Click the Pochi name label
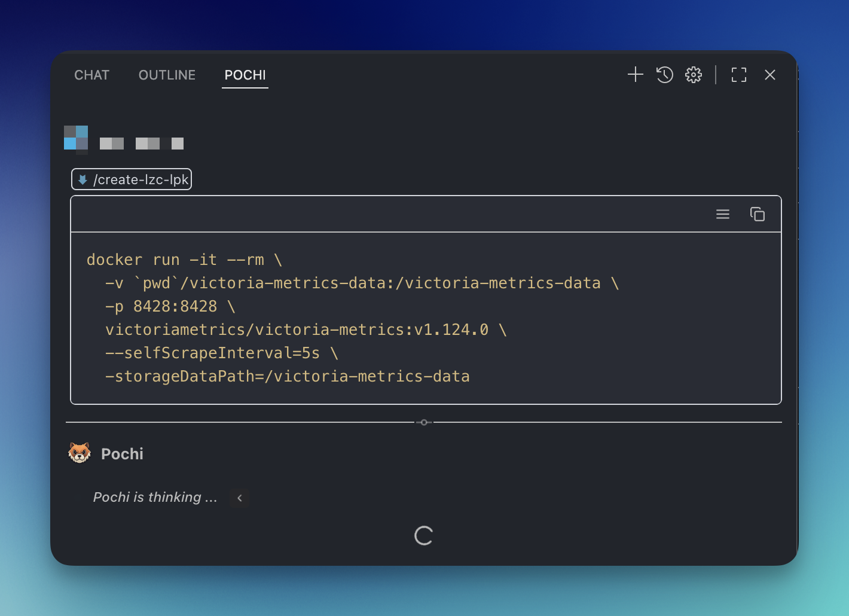Screen dimensions: 849x616 (x=122, y=454)
